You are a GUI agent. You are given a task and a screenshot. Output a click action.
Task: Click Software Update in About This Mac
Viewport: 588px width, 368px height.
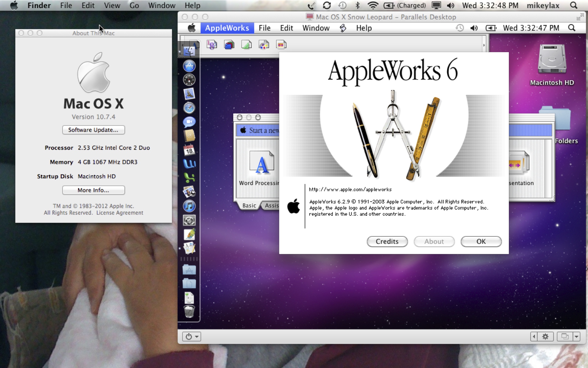pos(93,130)
